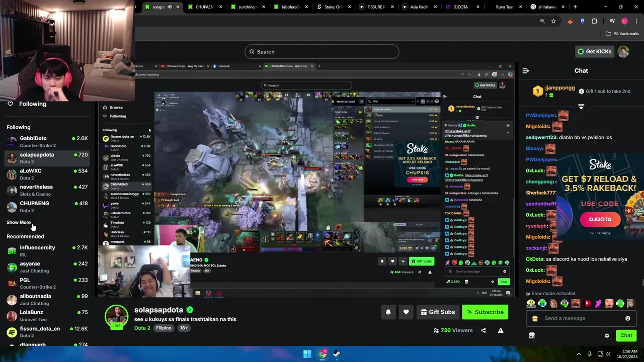Open aLoWXC channel from sidebar

coord(47,174)
